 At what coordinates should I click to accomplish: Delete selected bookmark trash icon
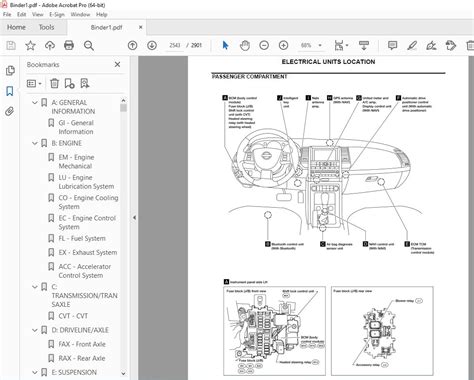54,83
